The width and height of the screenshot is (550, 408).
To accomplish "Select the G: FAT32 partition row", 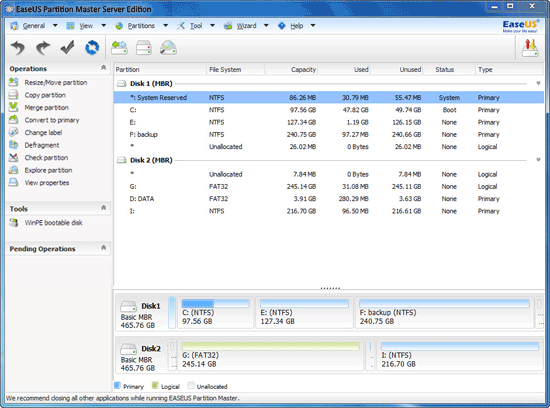I will click(x=329, y=187).
